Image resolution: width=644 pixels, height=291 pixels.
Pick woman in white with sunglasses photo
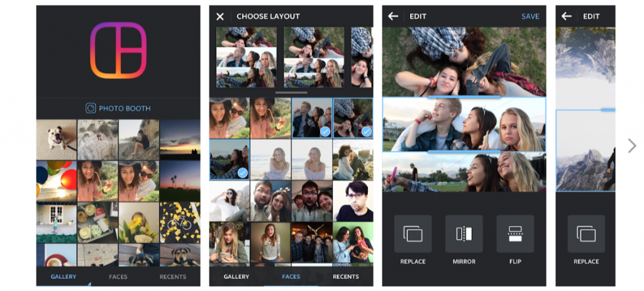tap(230, 200)
